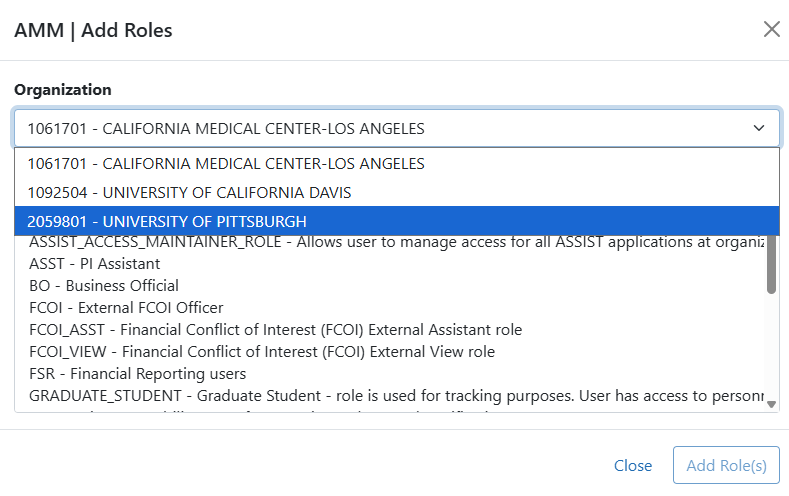Choose 2059801 - UNIVERSITY OF PITTSBURGH option

(397, 221)
